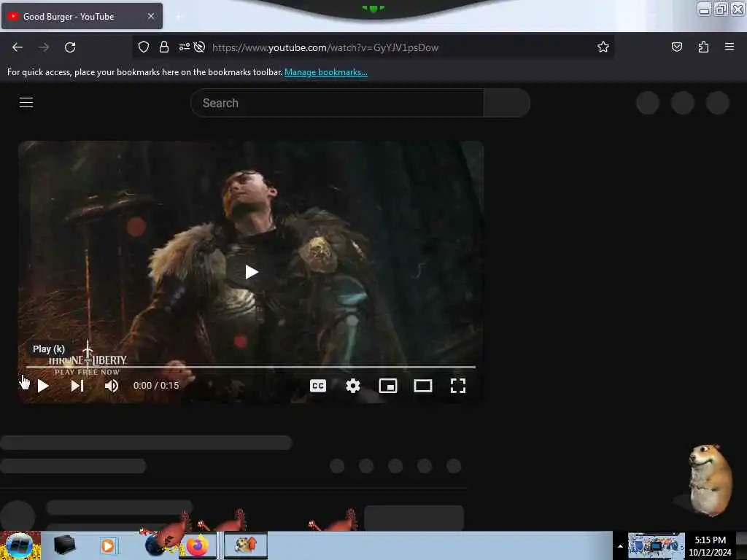The width and height of the screenshot is (747, 560).
Task: Click the forward navigation arrow
Action: [x=44, y=47]
